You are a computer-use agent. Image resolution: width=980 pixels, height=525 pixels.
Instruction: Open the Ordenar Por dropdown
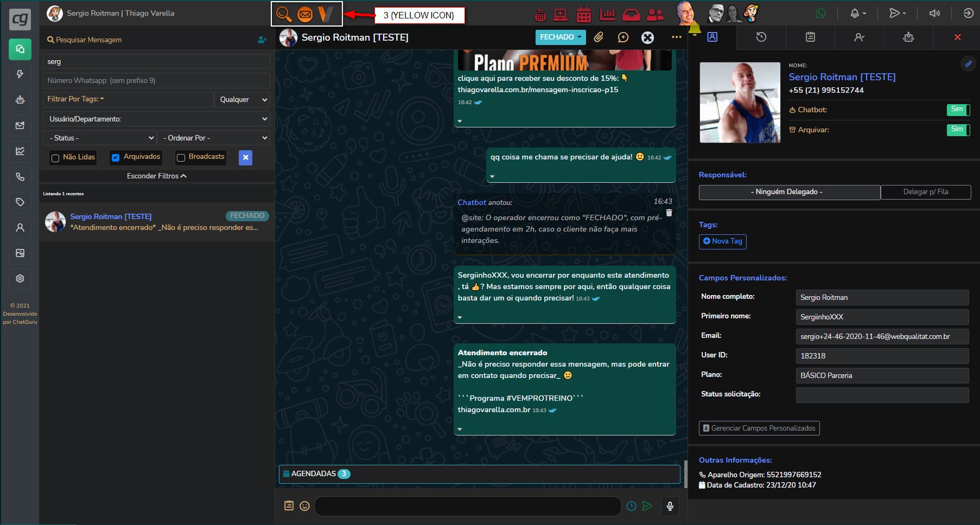[214, 138]
